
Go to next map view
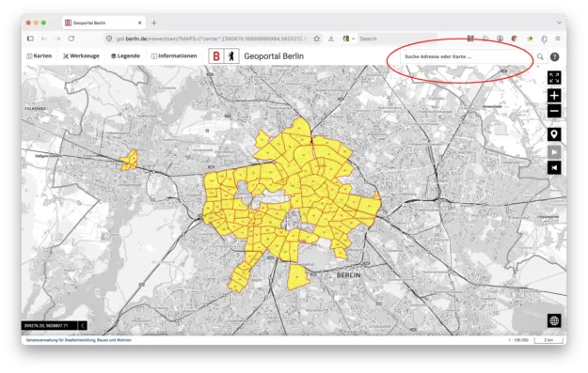point(554,152)
